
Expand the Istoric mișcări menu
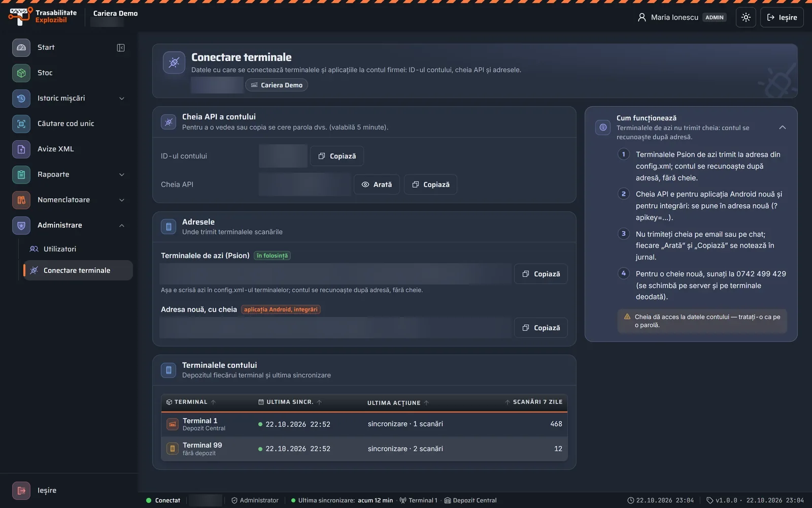coord(69,98)
